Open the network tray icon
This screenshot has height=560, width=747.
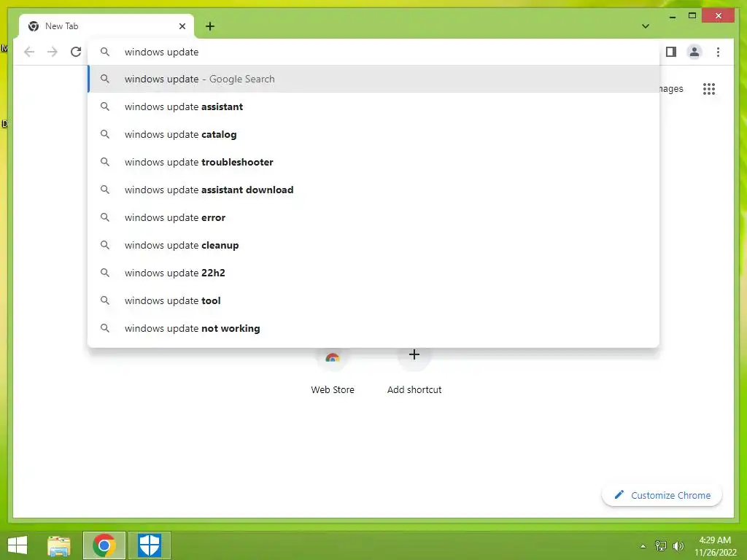(661, 545)
